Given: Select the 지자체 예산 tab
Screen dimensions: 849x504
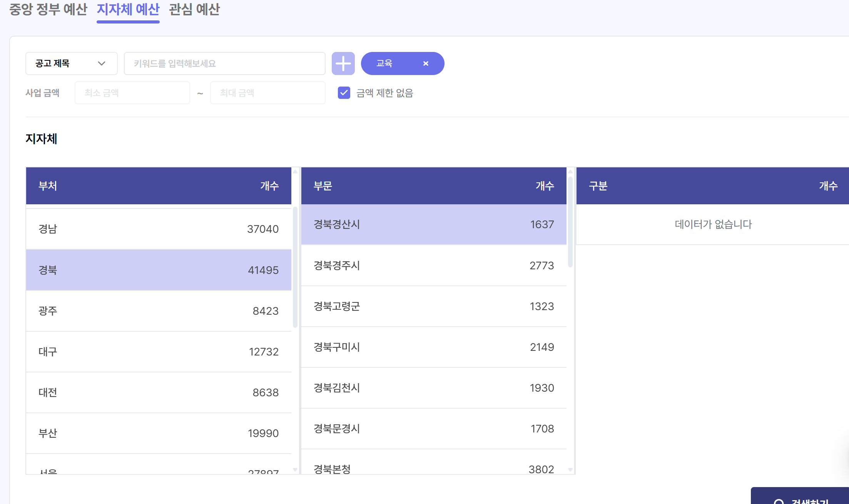Looking at the screenshot, I should click(128, 9).
